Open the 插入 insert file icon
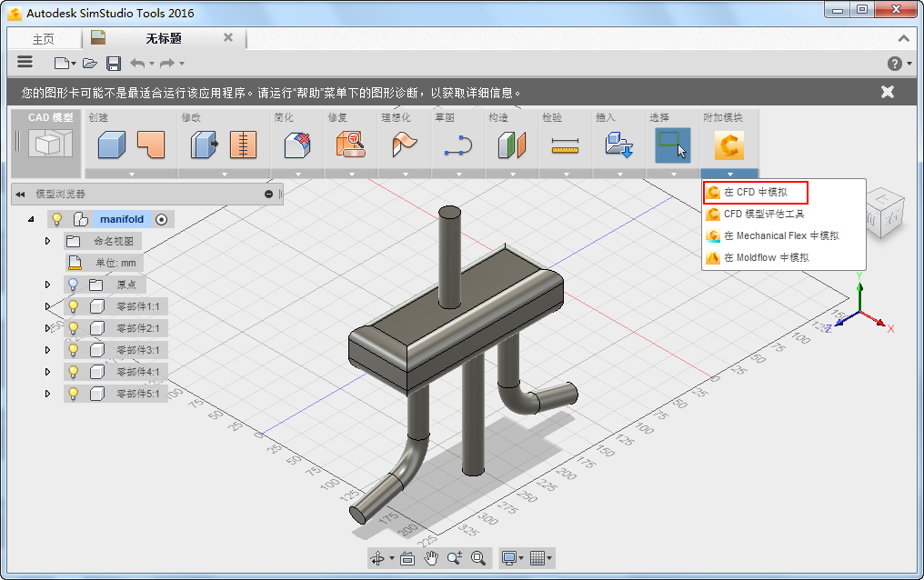 click(x=618, y=145)
